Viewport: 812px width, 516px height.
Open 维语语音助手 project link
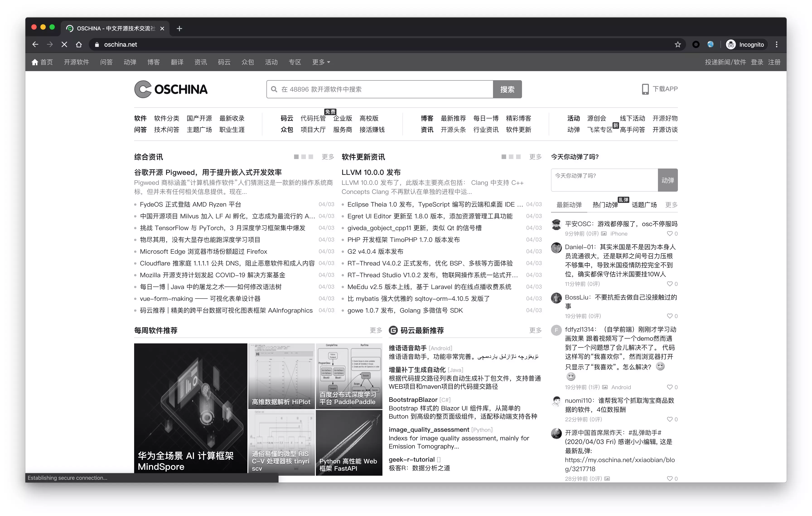pos(408,348)
